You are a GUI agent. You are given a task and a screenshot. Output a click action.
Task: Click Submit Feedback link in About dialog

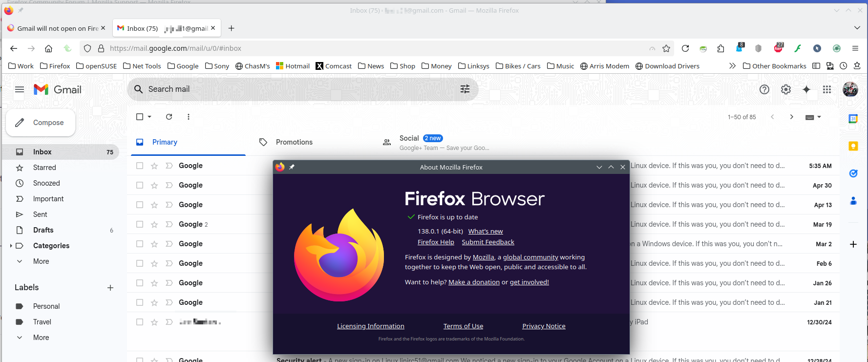point(488,242)
